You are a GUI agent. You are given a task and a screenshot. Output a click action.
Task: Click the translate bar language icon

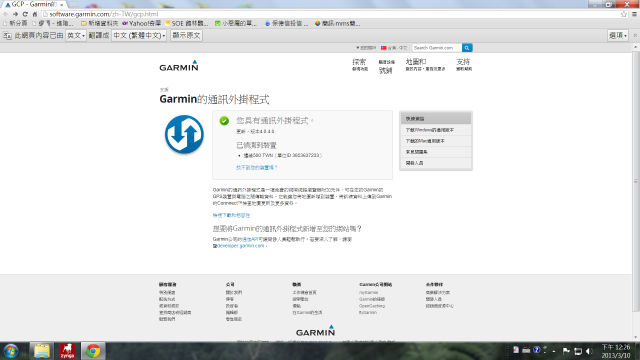[x=7, y=36]
